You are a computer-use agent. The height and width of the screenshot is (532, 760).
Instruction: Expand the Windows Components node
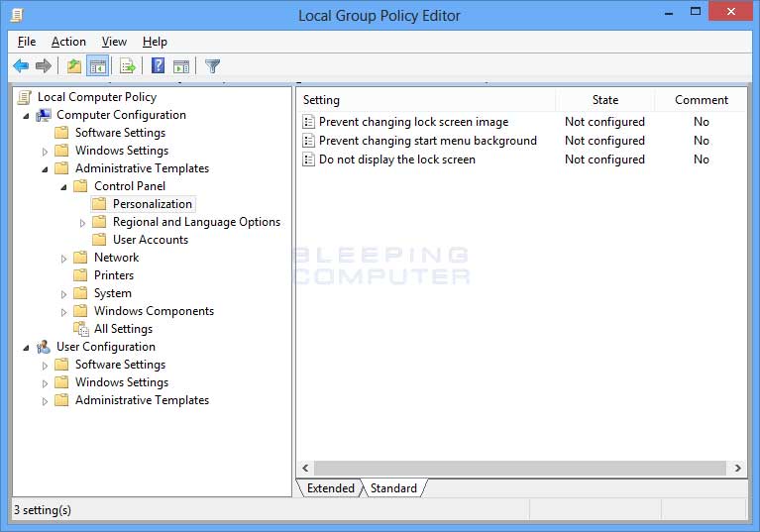click(63, 312)
